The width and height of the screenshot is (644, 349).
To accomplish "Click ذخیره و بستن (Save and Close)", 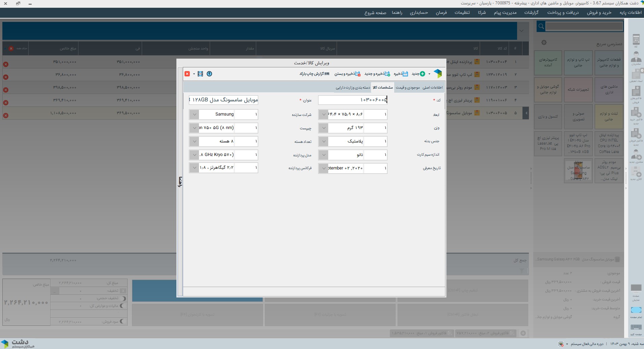I will click(347, 74).
